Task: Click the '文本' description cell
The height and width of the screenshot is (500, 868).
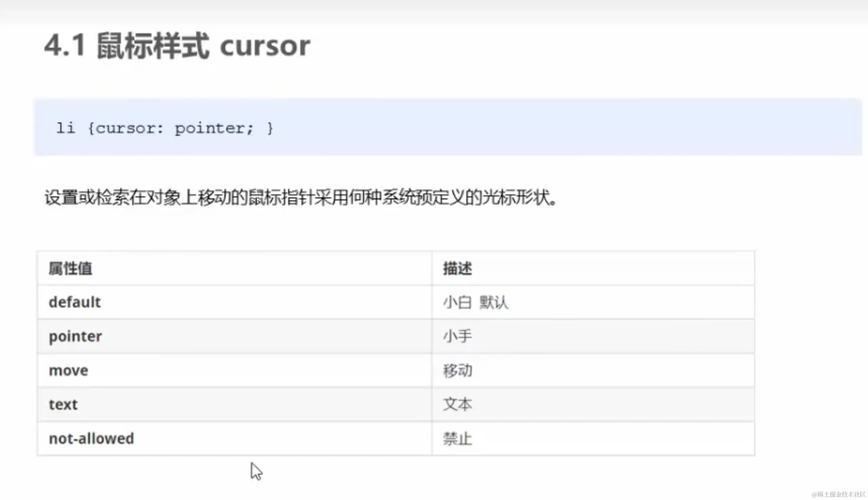Action: pos(458,404)
